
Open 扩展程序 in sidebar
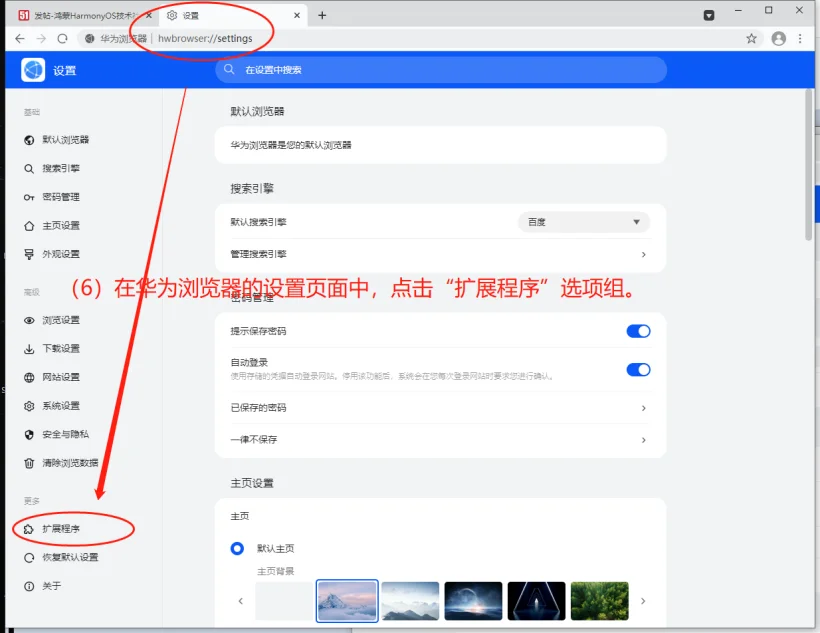pos(52,529)
